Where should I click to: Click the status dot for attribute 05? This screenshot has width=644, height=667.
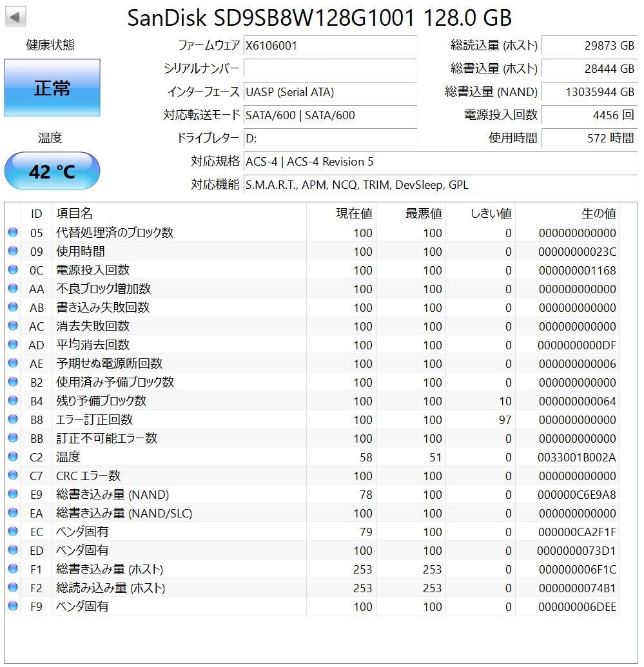[13, 233]
